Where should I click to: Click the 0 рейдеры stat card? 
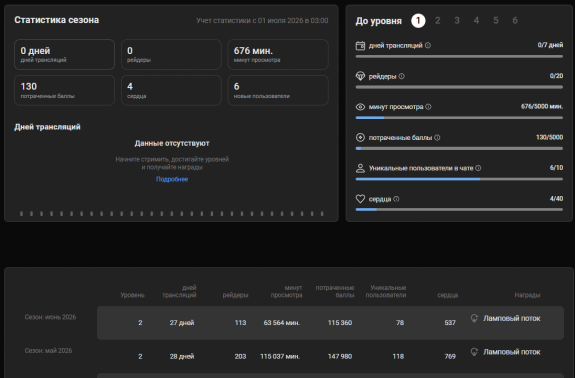(x=171, y=54)
